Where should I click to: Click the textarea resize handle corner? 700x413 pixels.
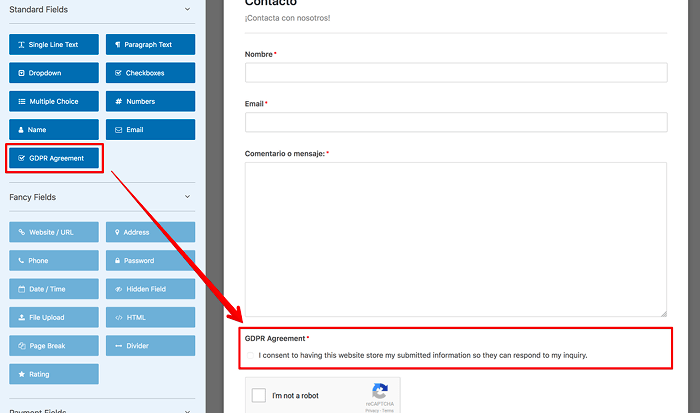(664, 314)
